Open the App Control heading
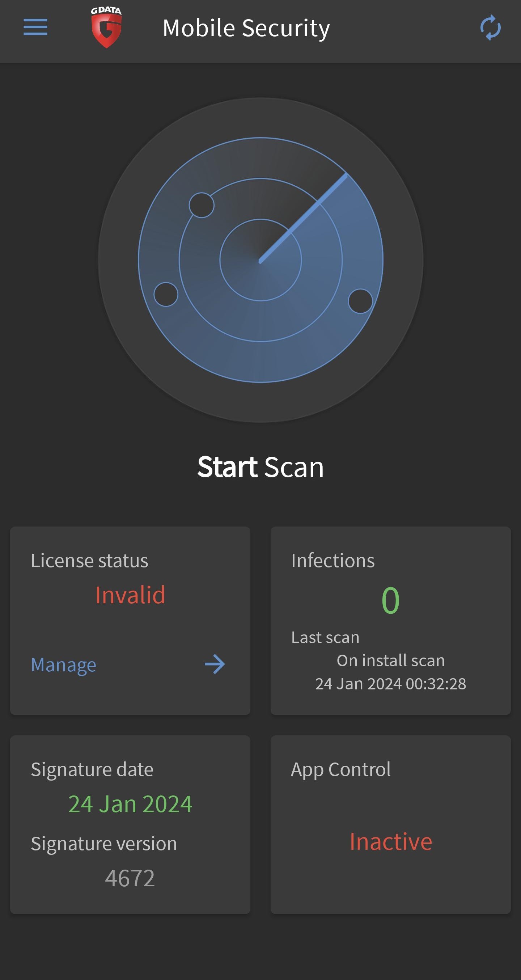 (x=341, y=770)
